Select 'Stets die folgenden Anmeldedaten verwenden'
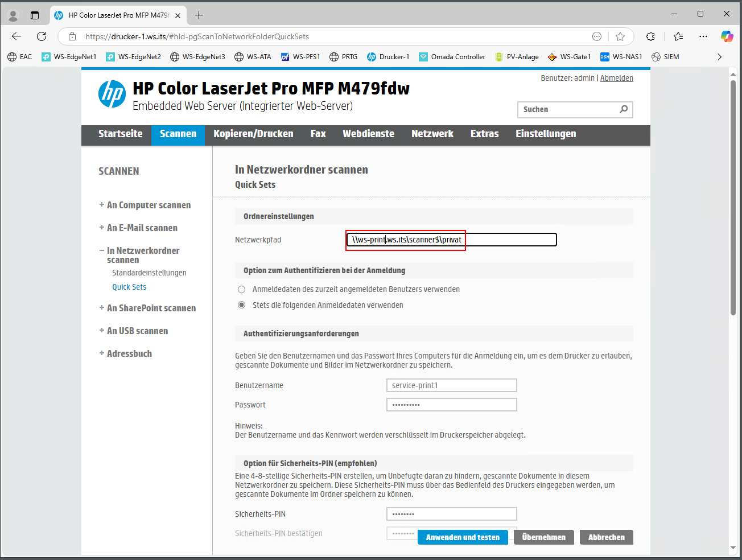Screen dimensions: 742x560 click(242, 305)
